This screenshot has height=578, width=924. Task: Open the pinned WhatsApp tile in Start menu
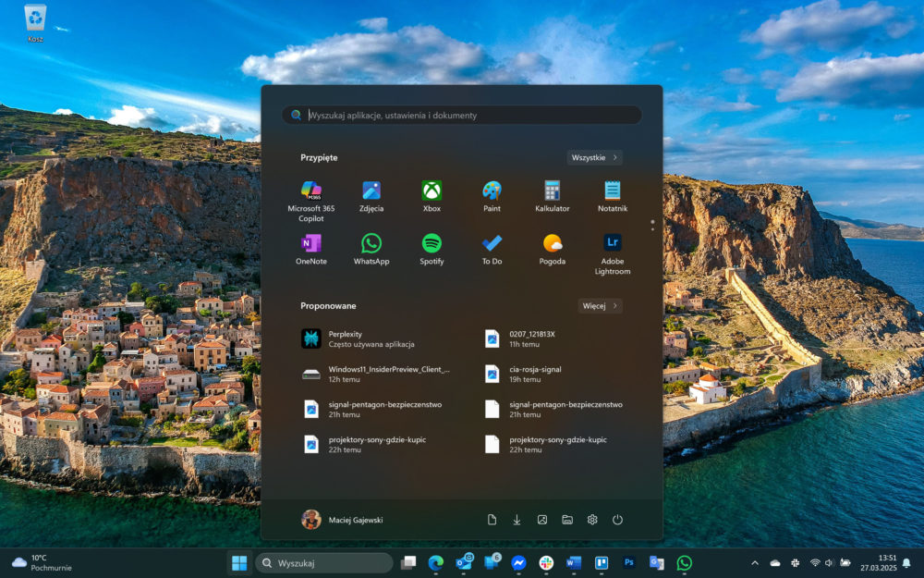[x=371, y=250]
